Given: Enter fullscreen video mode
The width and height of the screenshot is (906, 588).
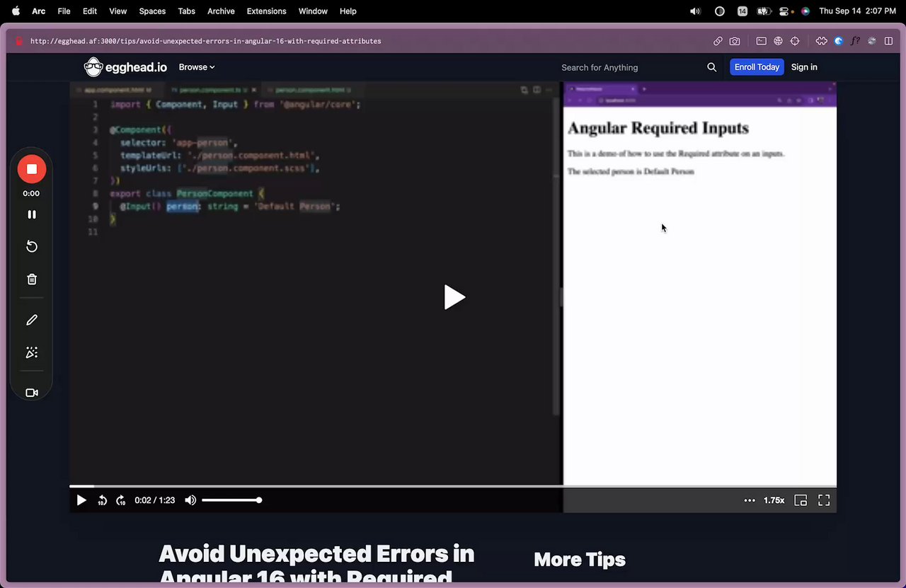Looking at the screenshot, I should coord(824,500).
